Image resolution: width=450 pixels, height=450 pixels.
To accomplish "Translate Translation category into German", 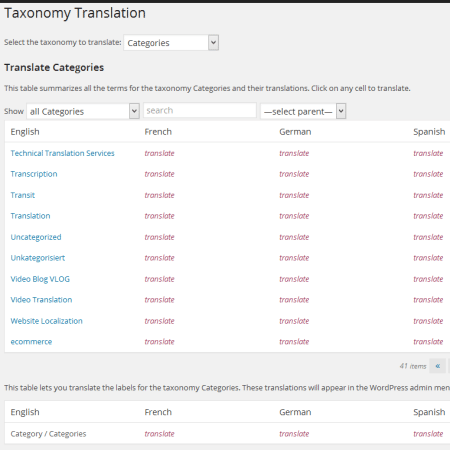I will 294,216.
